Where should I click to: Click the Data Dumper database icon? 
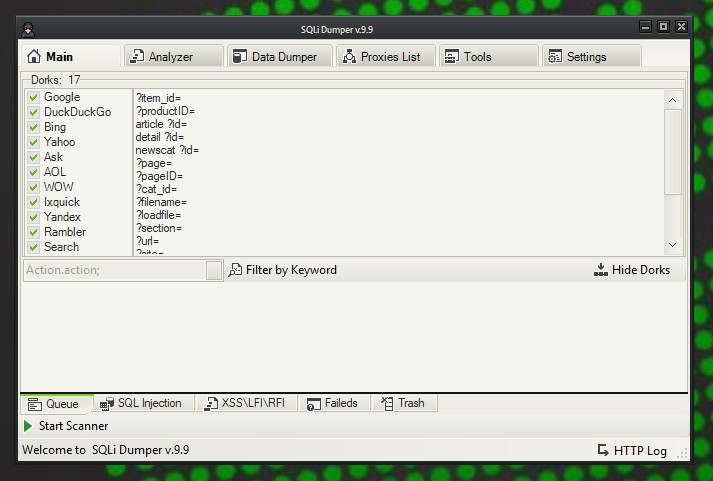pyautogui.click(x=239, y=57)
